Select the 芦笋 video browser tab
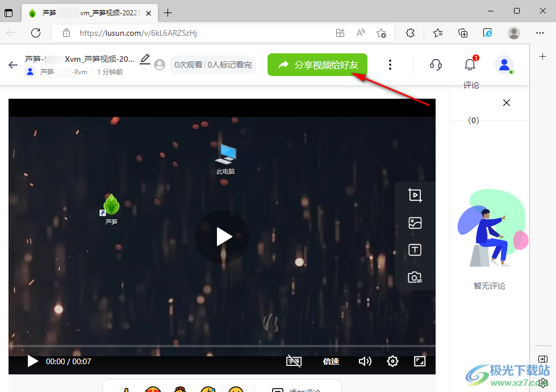Image resolution: width=556 pixels, height=392 pixels. 90,13
